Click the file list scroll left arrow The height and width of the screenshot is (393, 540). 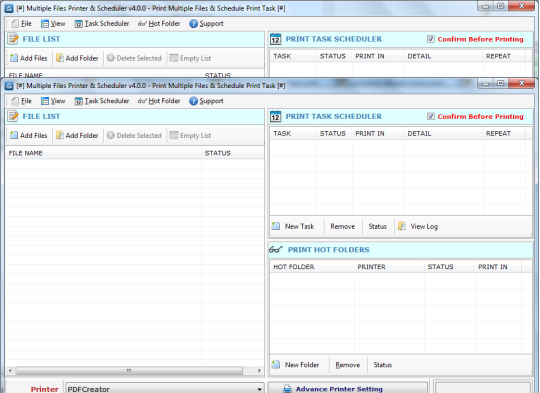click(10, 371)
